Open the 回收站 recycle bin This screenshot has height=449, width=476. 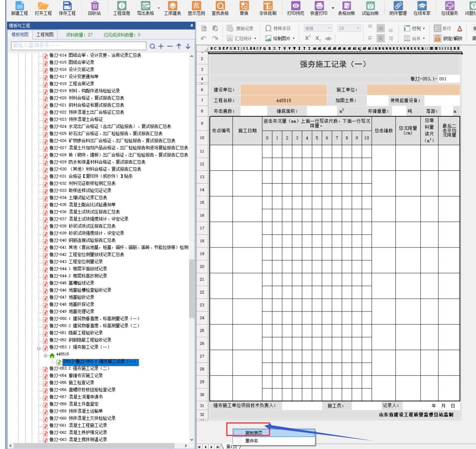94,8
